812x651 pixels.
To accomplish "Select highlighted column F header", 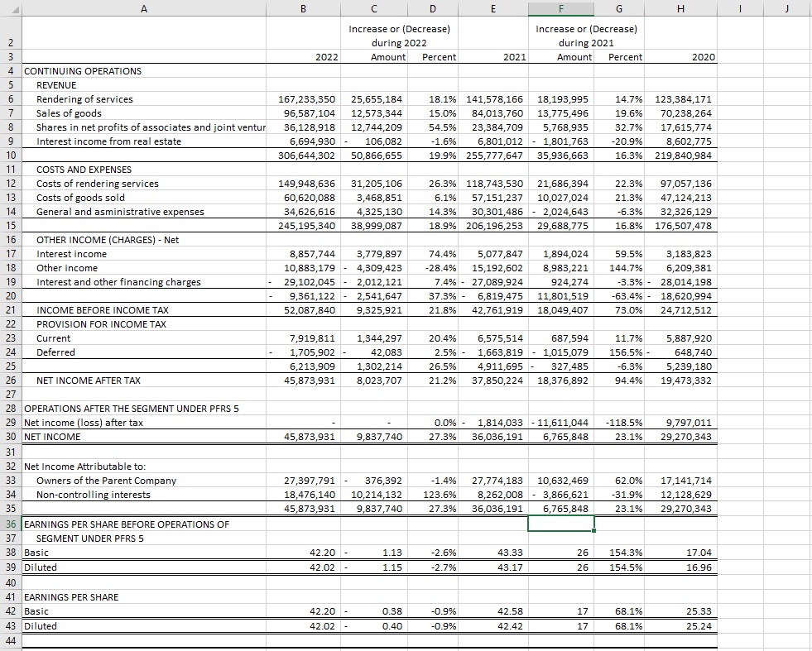I will (561, 8).
